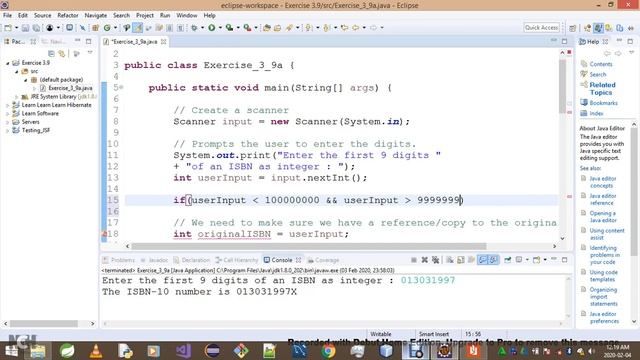The height and width of the screenshot is (360, 640).
Task: Open the Window menu
Action: (187, 15)
